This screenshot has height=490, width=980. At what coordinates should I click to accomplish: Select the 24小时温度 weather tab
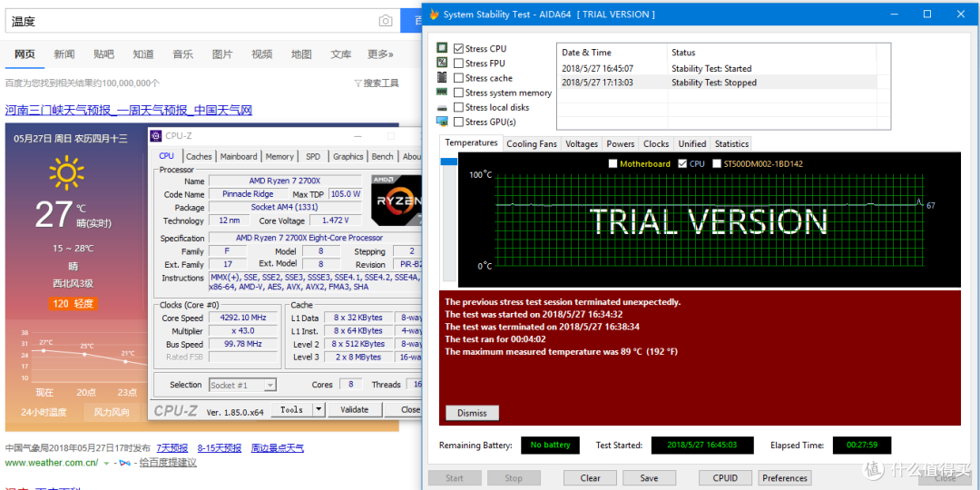44,412
